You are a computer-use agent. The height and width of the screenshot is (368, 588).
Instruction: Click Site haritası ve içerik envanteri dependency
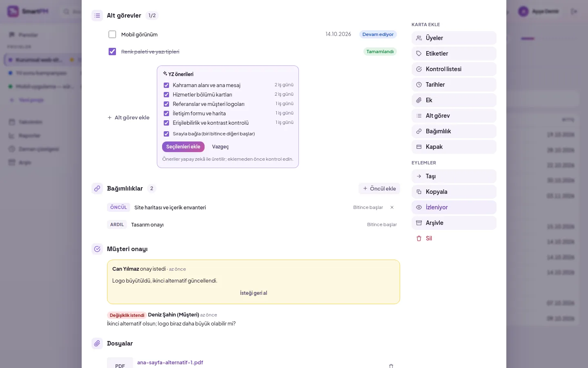point(170,207)
